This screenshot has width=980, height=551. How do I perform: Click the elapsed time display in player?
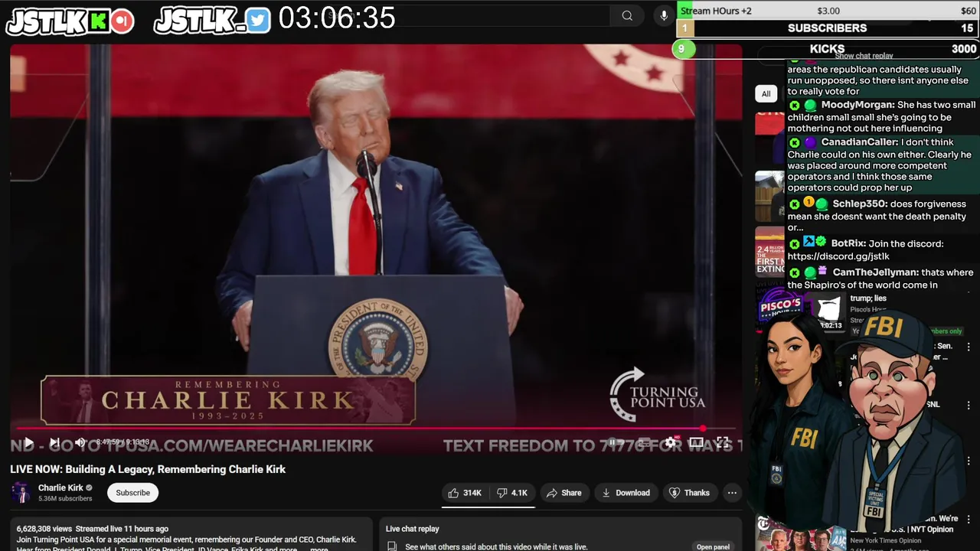(122, 442)
